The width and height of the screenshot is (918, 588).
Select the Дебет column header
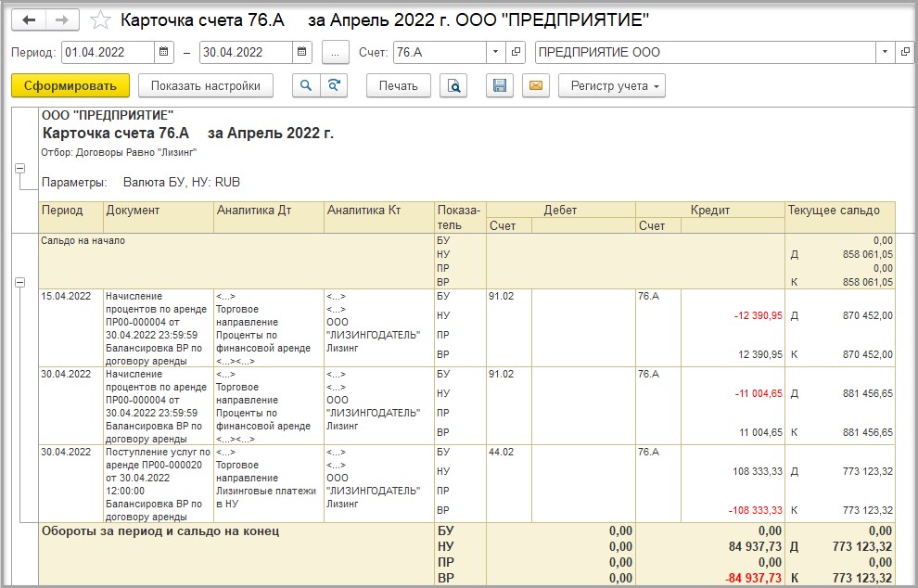pyautogui.click(x=560, y=210)
